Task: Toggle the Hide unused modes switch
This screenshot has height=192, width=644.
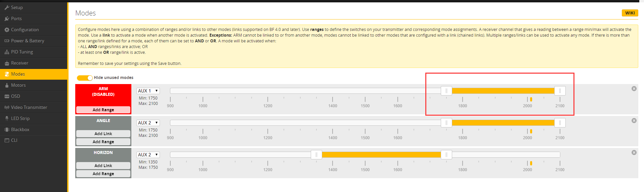Action: coord(85,78)
